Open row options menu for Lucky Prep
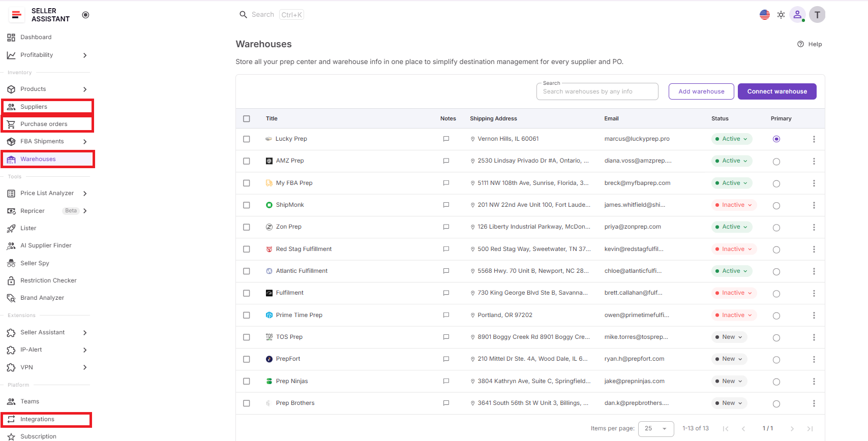The width and height of the screenshot is (868, 441). click(814, 139)
